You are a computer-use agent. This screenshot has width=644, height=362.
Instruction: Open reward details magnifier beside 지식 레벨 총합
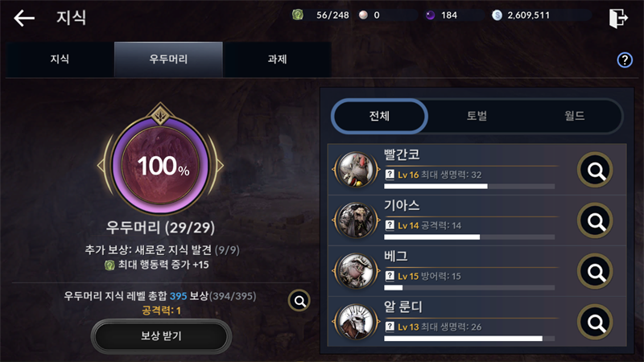coord(299,301)
